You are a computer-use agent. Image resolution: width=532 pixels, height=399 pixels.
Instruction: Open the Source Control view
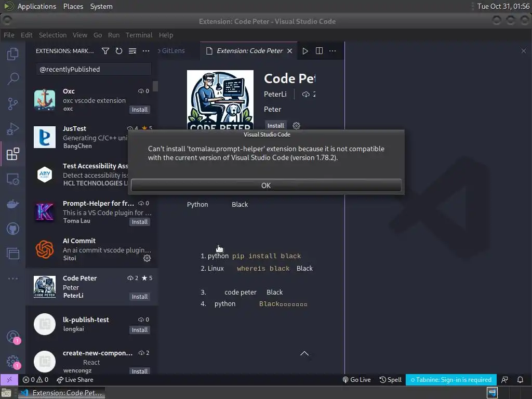coord(12,104)
